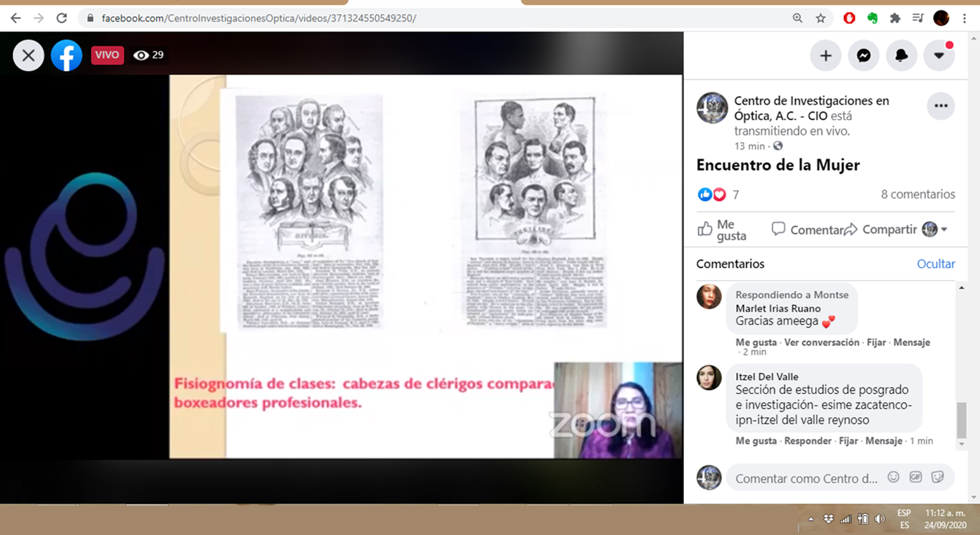The height and width of the screenshot is (535, 980).
Task: Close the live video viewer
Action: point(28,55)
